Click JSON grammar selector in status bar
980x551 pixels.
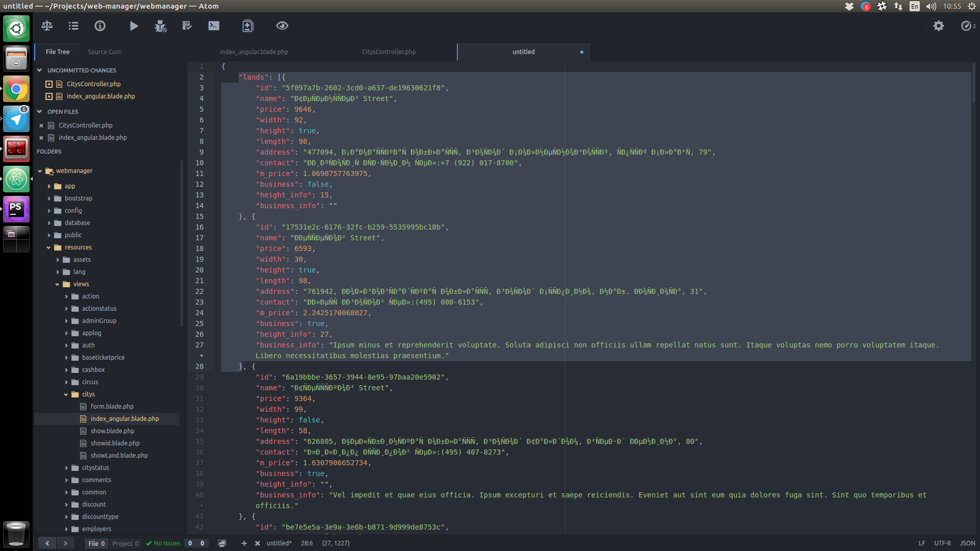(x=967, y=543)
